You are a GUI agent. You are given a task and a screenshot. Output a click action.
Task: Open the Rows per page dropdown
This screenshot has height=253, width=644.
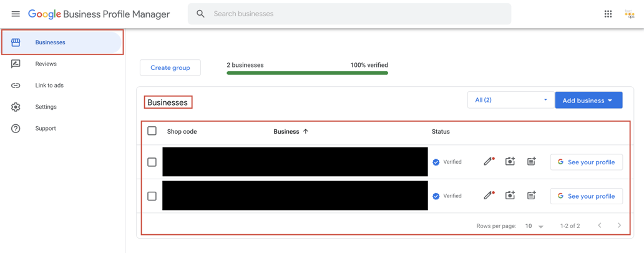coord(534,226)
